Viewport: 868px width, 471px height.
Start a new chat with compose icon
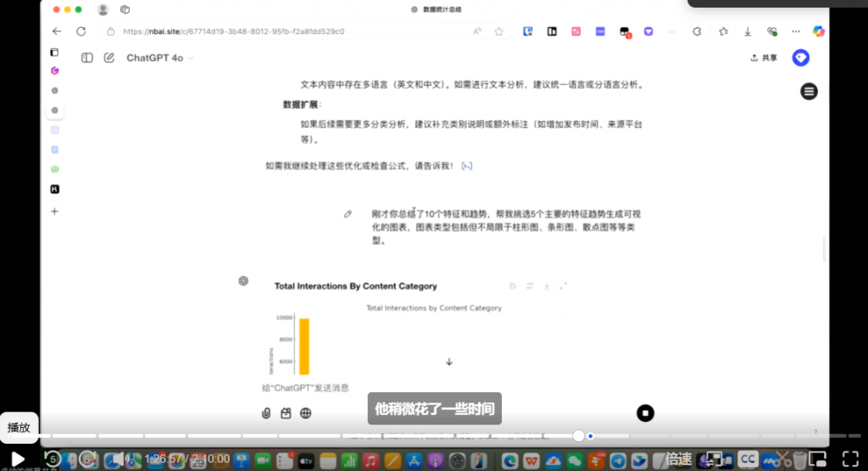tap(109, 58)
